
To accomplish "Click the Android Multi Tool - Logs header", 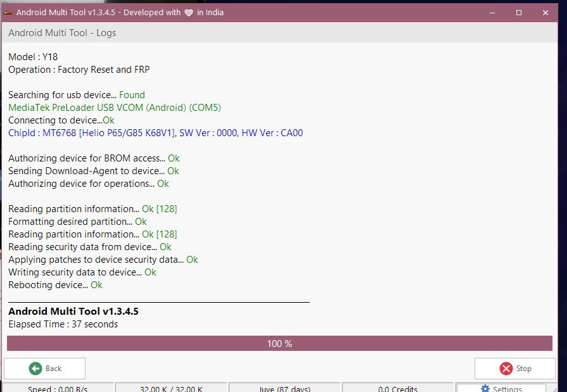I will (62, 32).
